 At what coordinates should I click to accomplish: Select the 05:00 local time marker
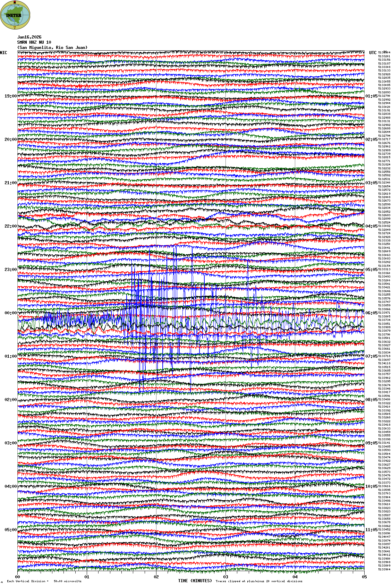pos(10,530)
